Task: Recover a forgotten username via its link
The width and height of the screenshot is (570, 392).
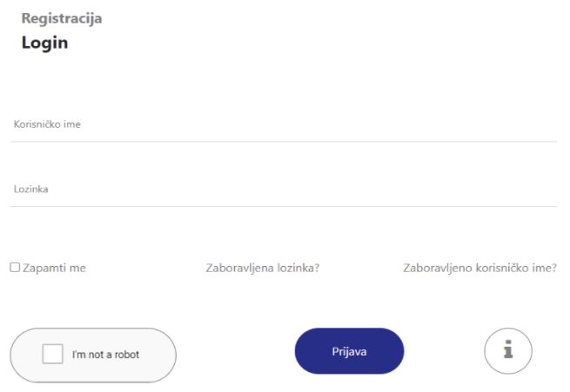Action: click(x=479, y=268)
